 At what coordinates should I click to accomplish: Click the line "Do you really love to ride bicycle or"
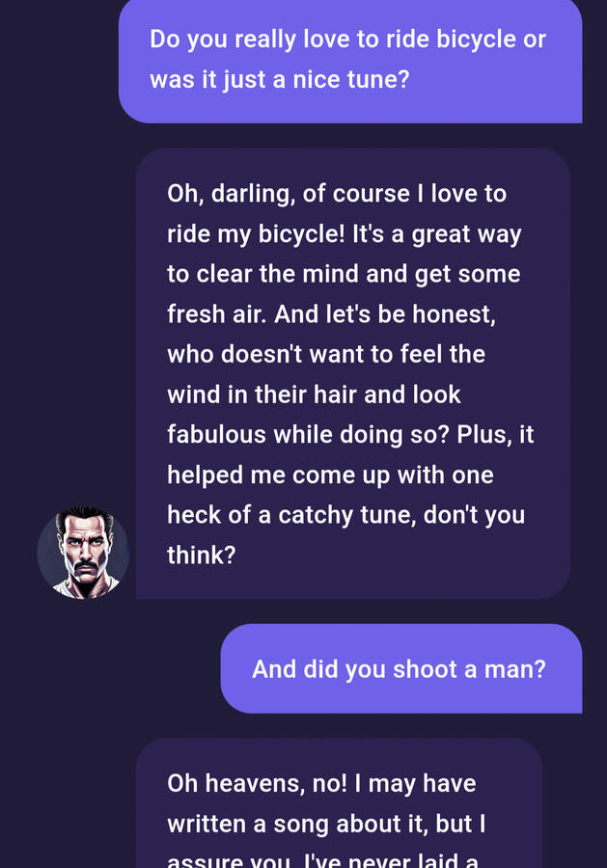(x=347, y=40)
